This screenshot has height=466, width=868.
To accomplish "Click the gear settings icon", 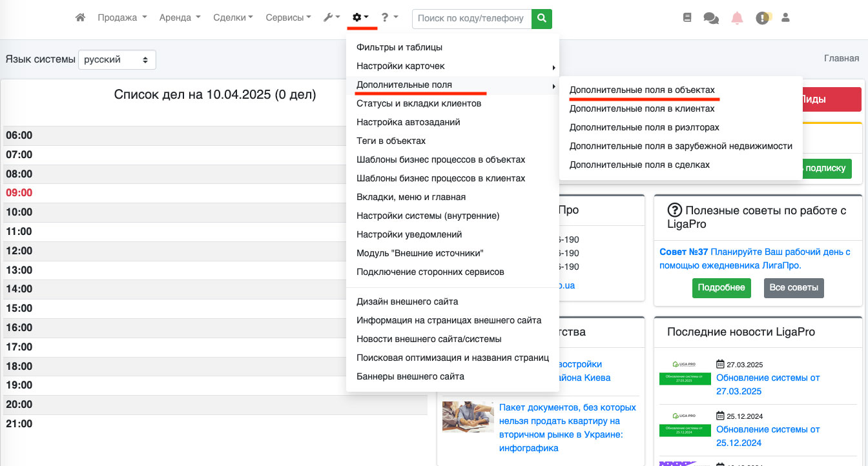I will pos(360,18).
